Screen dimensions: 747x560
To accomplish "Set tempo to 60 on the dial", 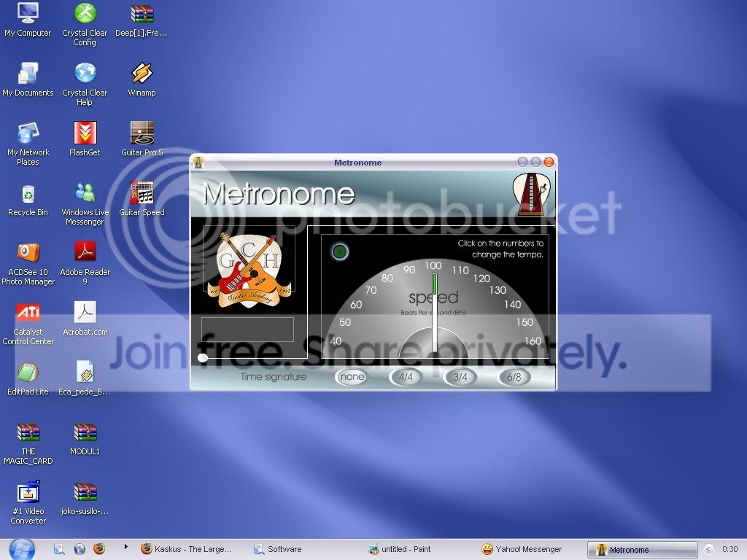I will tap(356, 304).
